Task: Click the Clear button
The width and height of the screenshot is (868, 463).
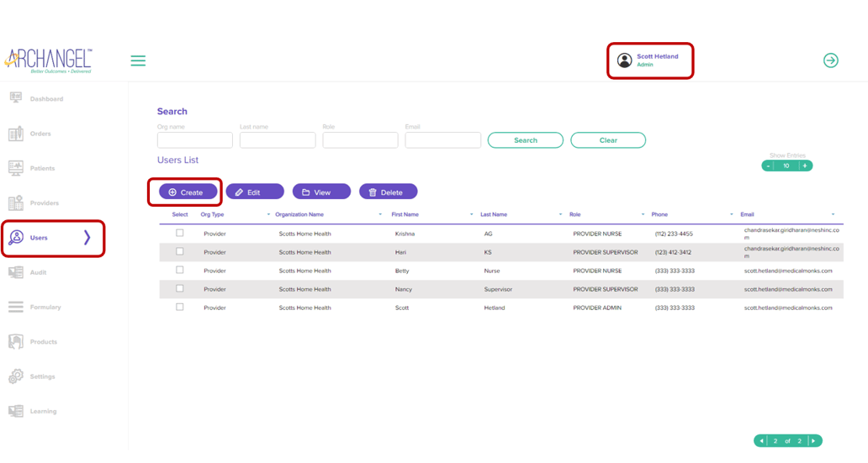Action: (608, 140)
